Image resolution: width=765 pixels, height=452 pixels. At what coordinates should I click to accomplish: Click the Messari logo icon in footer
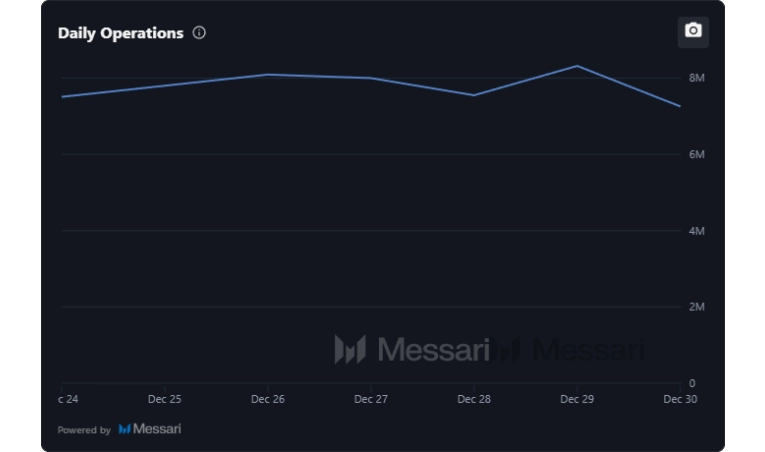(125, 429)
